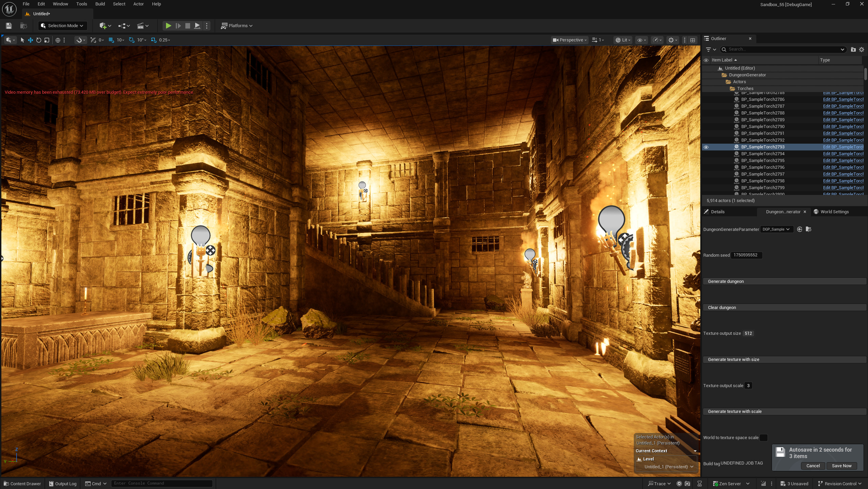This screenshot has width=868, height=489.
Task: Click the Generate dungeon button
Action: pos(784,282)
